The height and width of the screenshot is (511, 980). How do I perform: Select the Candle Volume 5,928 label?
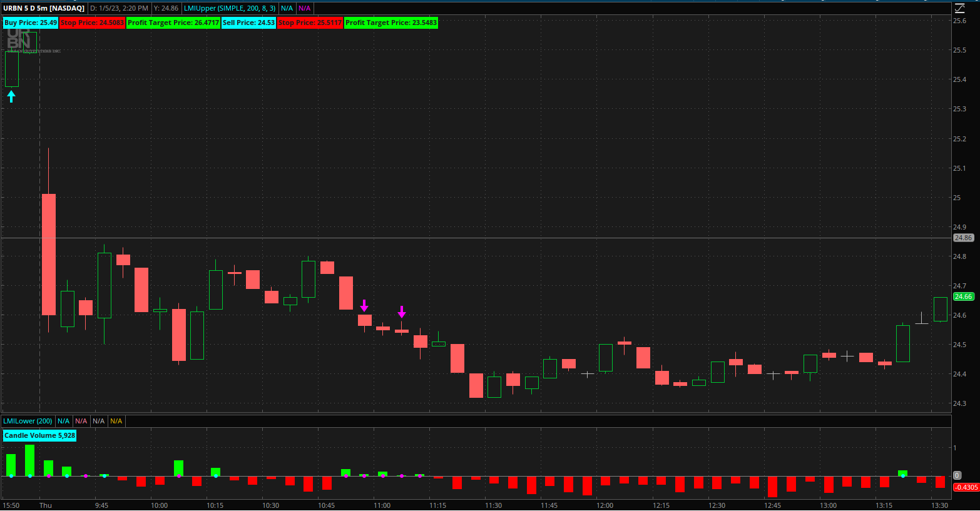(x=39, y=435)
